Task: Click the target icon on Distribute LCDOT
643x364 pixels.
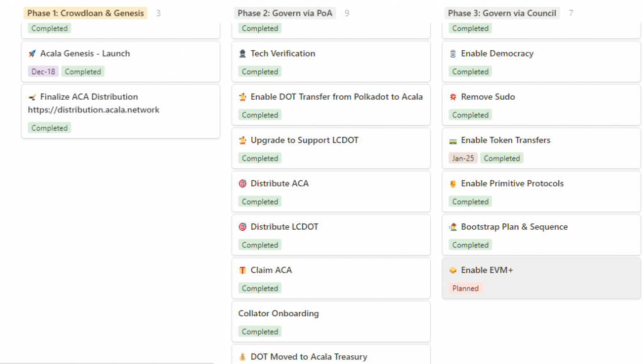Action: pyautogui.click(x=243, y=227)
